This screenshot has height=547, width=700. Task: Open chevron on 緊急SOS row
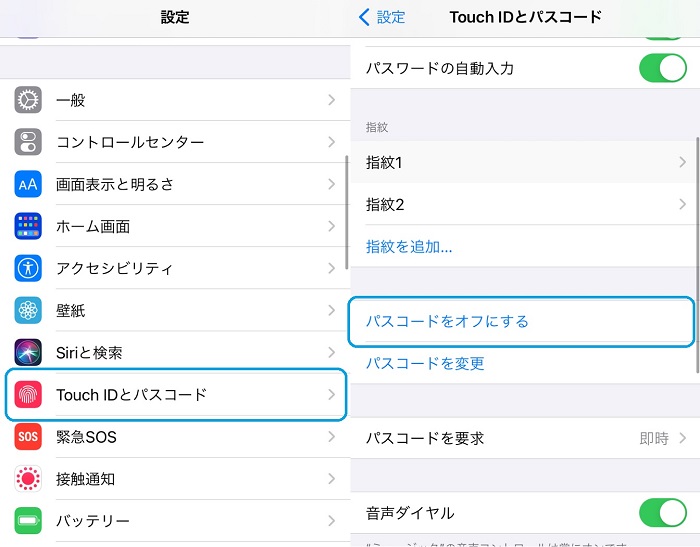[x=331, y=436]
